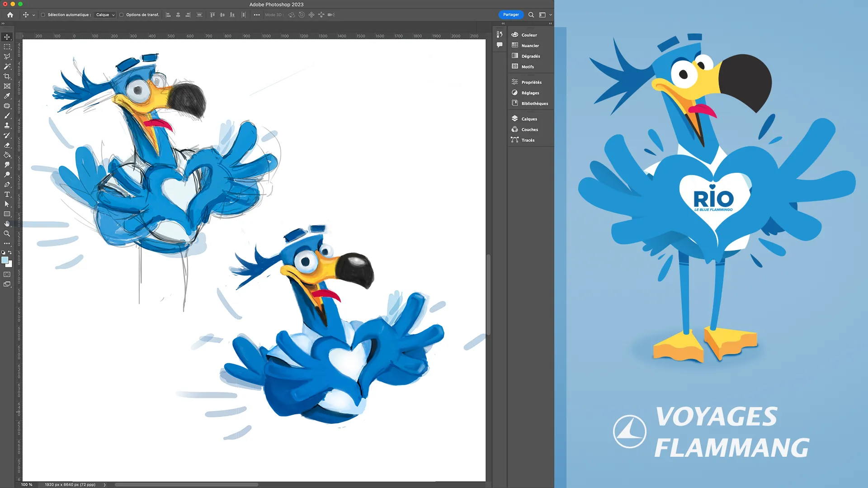Select the Eraser tool
Screen dimensions: 868x488
(7, 145)
